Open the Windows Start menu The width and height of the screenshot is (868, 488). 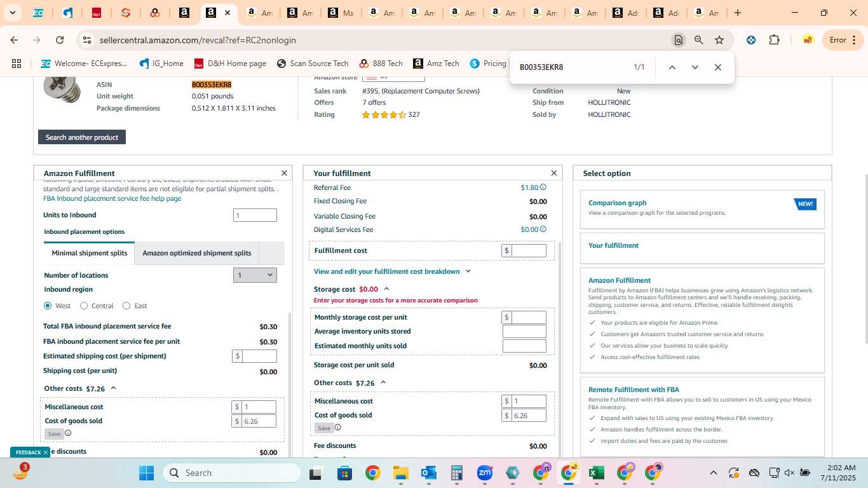[146, 473]
